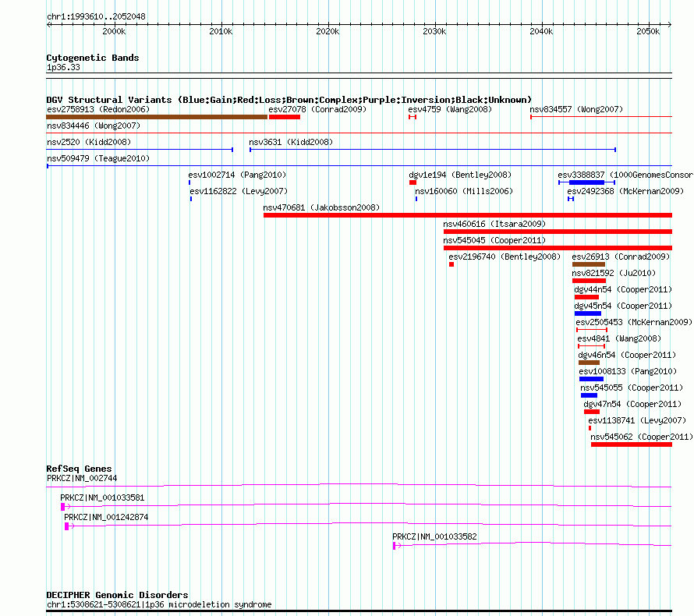Click the esv3388837 blue gain bar
694x616 pixels.
click(586, 182)
